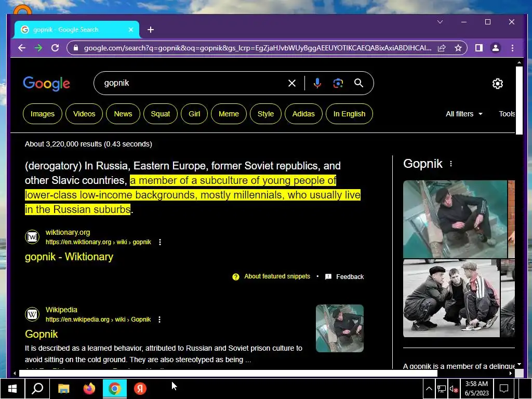Go forward with the green arrow

38,48
